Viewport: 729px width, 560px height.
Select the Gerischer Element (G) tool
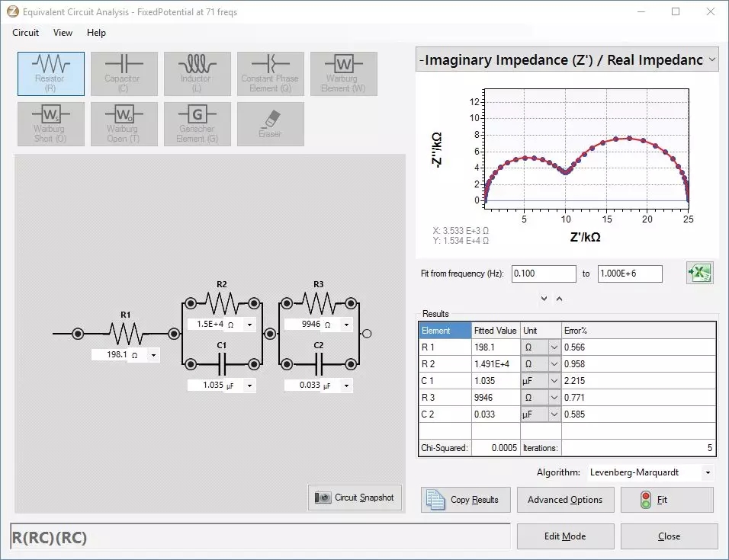click(x=197, y=124)
